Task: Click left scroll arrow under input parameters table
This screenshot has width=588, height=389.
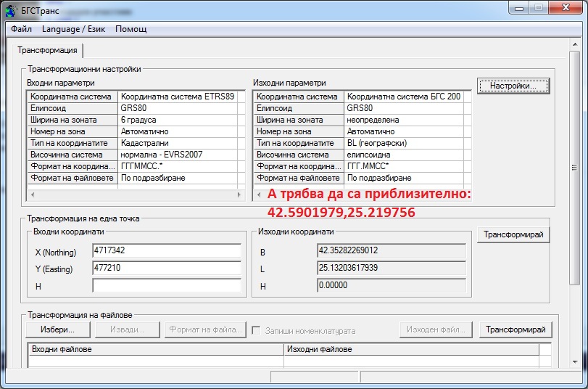Action: [x=30, y=196]
